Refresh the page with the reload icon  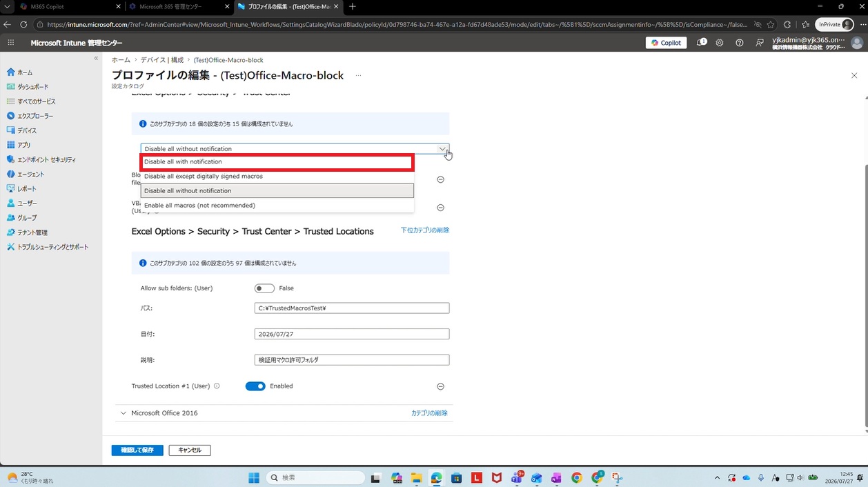coord(24,25)
